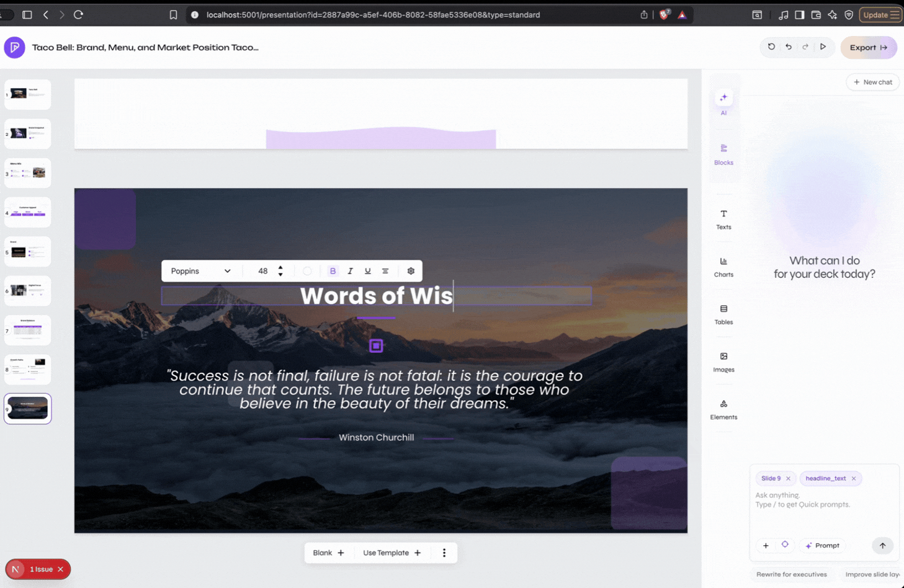
Task: Open the 1 Issue error indicator
Action: tap(37, 569)
